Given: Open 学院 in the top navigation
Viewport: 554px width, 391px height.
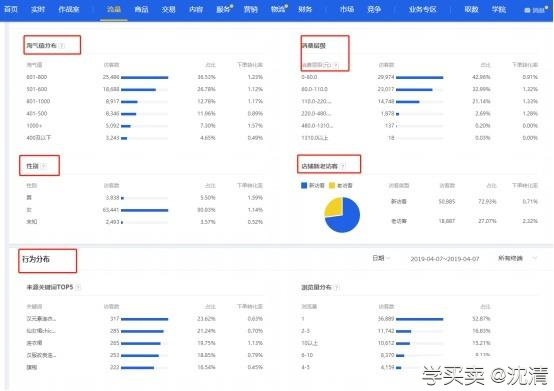Looking at the screenshot, I should pyautogui.click(x=499, y=9).
